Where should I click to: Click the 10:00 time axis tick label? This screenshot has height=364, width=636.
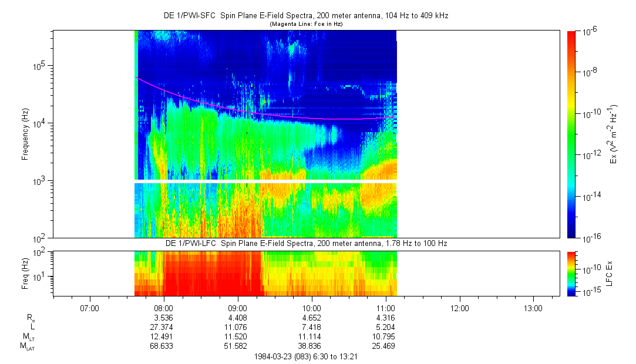[311, 308]
